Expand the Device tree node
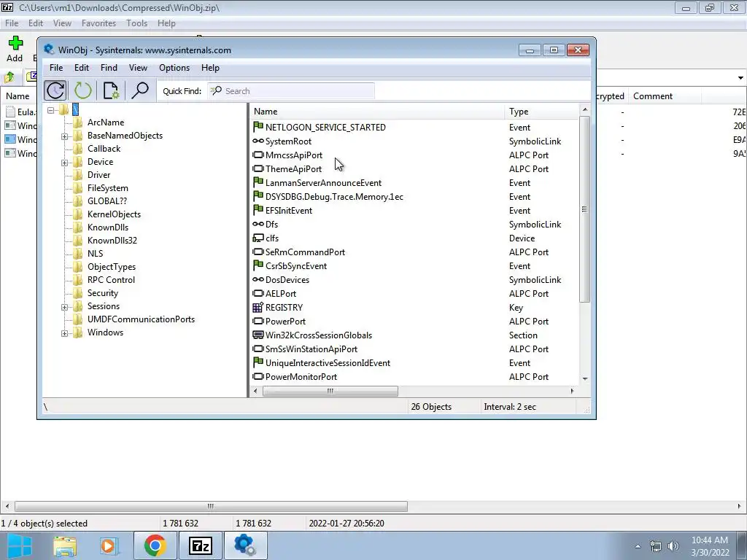 click(64, 163)
